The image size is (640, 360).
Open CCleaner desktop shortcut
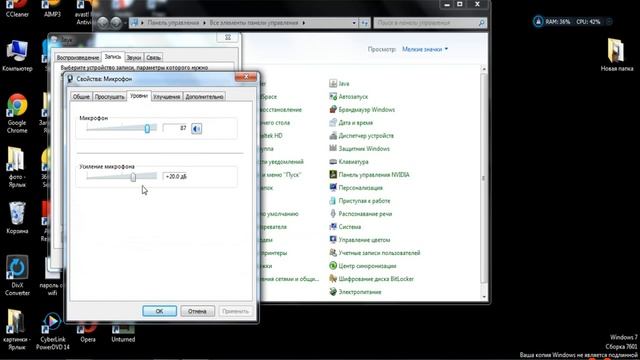click(x=17, y=9)
